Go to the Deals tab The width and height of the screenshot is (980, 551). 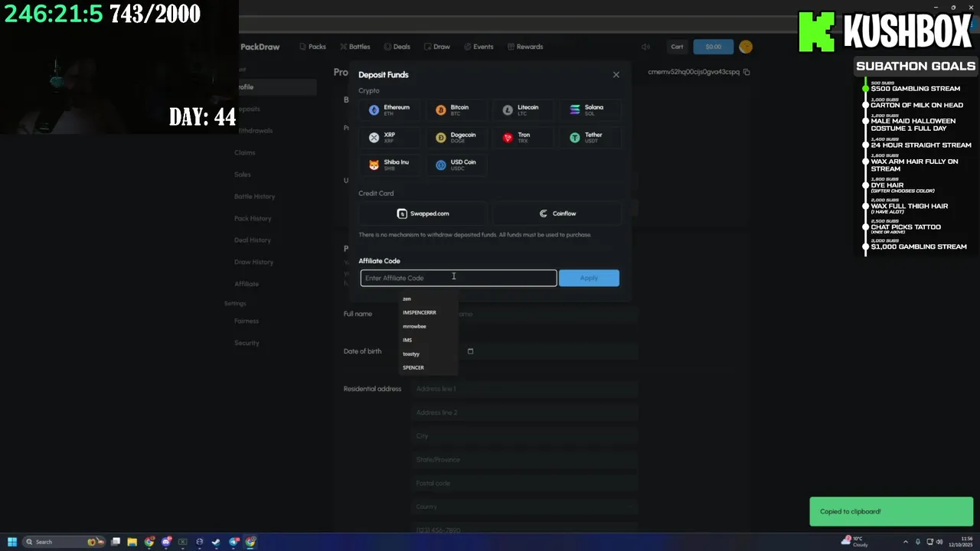(x=397, y=47)
